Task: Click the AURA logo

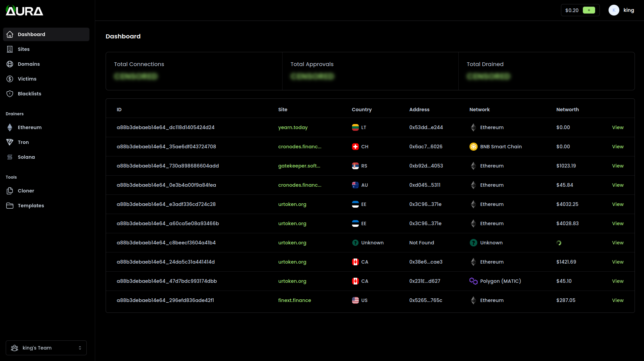Action: tap(24, 11)
